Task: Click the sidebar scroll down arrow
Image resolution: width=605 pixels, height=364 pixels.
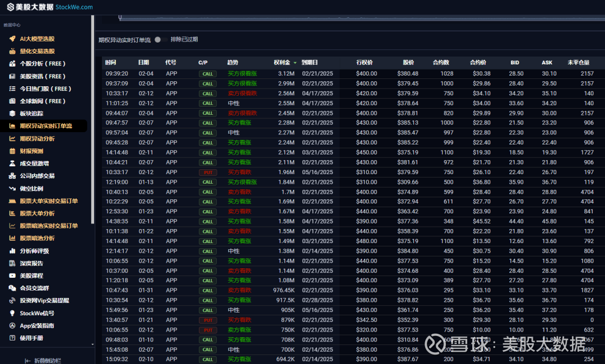Action: click(x=92, y=344)
